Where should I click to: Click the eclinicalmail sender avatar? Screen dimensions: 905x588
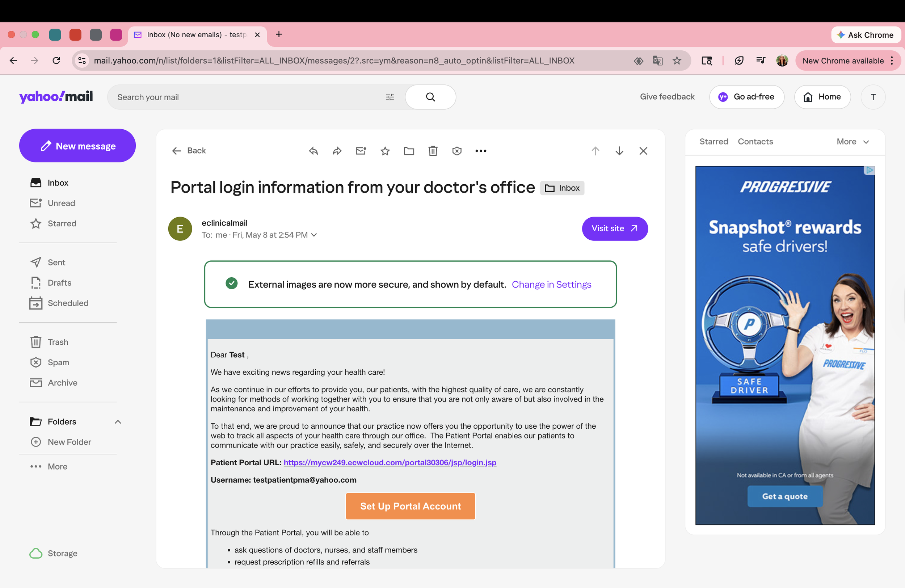coord(180,228)
